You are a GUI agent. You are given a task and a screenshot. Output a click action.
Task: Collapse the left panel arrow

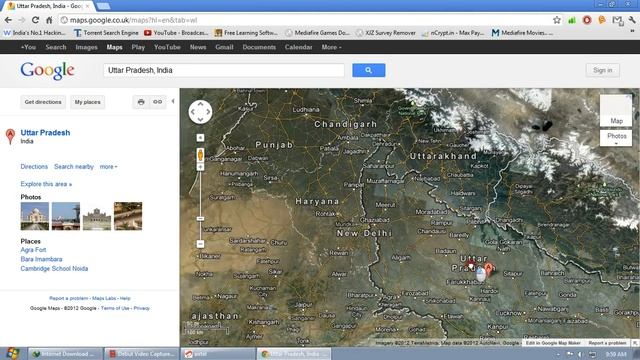pos(173,101)
